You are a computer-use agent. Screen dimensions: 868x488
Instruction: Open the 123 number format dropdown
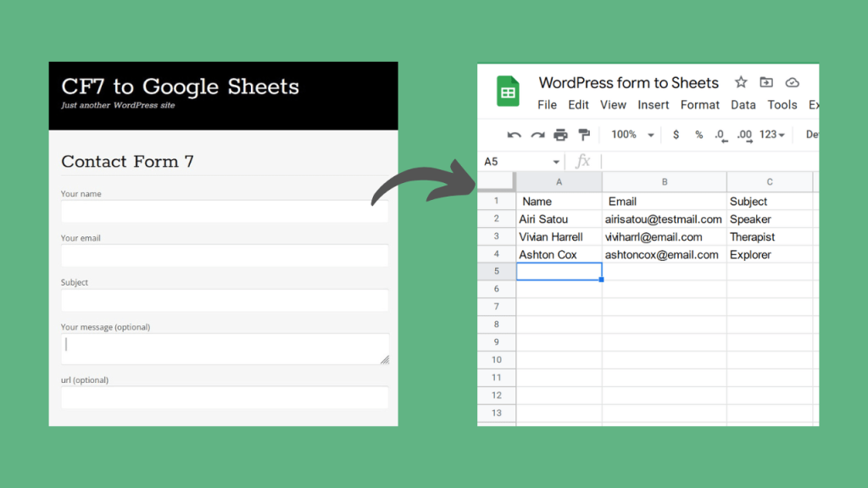coord(771,135)
